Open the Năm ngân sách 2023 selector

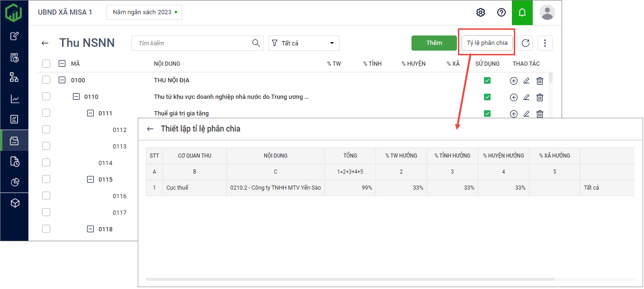(144, 12)
